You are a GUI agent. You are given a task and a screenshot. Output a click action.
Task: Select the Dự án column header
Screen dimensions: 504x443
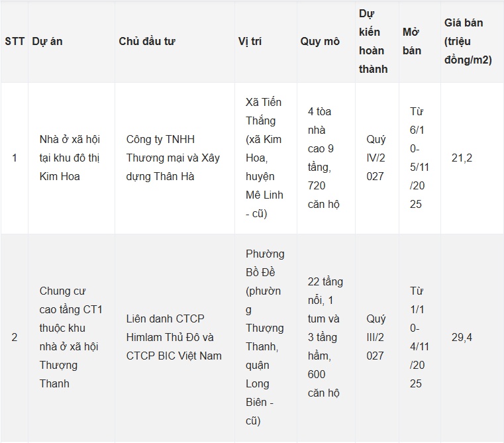coord(47,41)
